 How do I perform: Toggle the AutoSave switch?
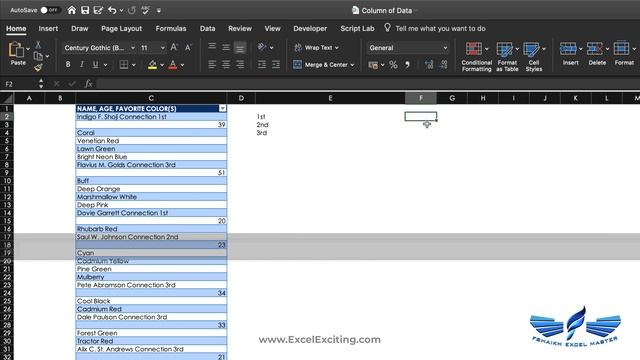tap(50, 10)
